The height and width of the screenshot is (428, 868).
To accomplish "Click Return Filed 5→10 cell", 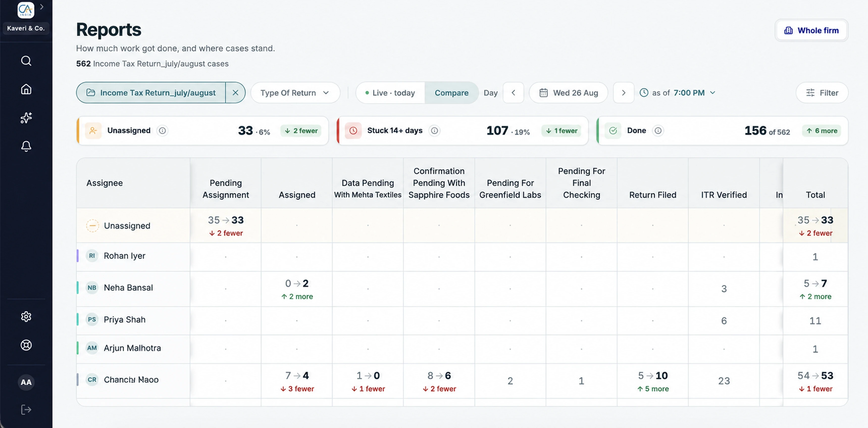I will pos(653,382).
